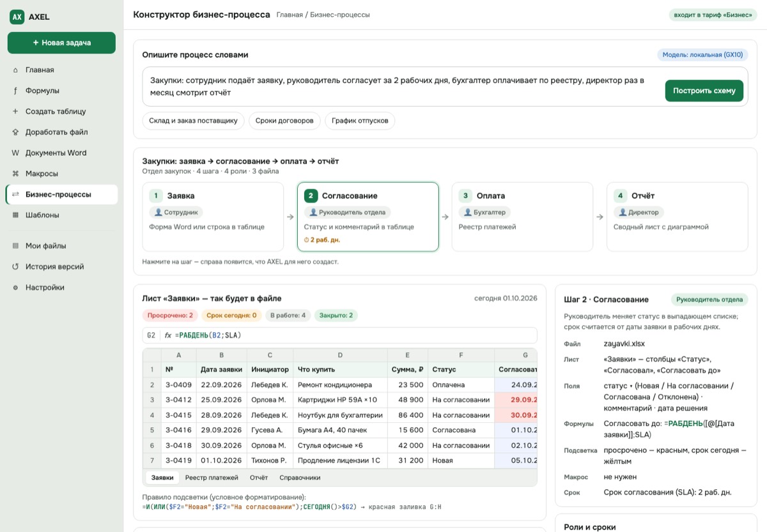Viewport: 767px width, 532px height.
Task: Click the person icon in the Сотрудник chip
Action: 159,212
